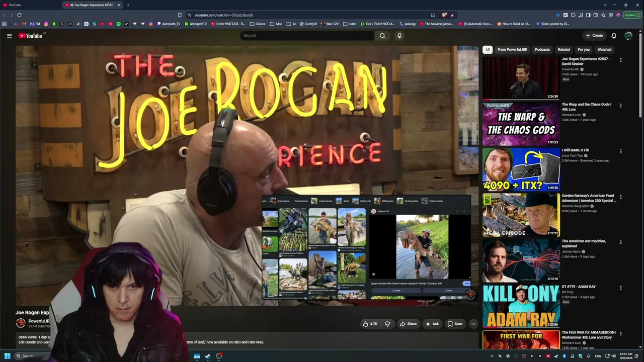Open the YouTube account avatar menu
The width and height of the screenshot is (644, 362).
628,36
